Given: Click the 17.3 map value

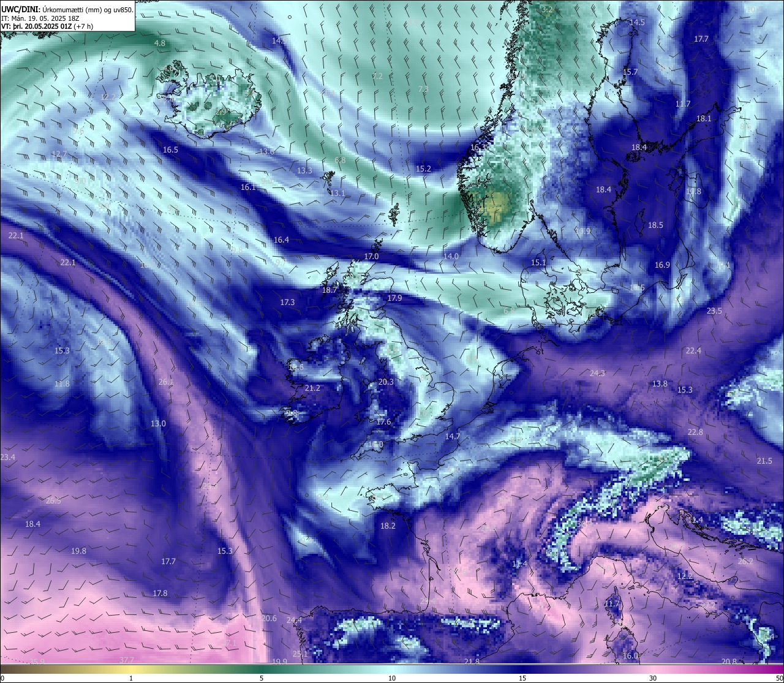Looking at the screenshot, I should [x=287, y=303].
